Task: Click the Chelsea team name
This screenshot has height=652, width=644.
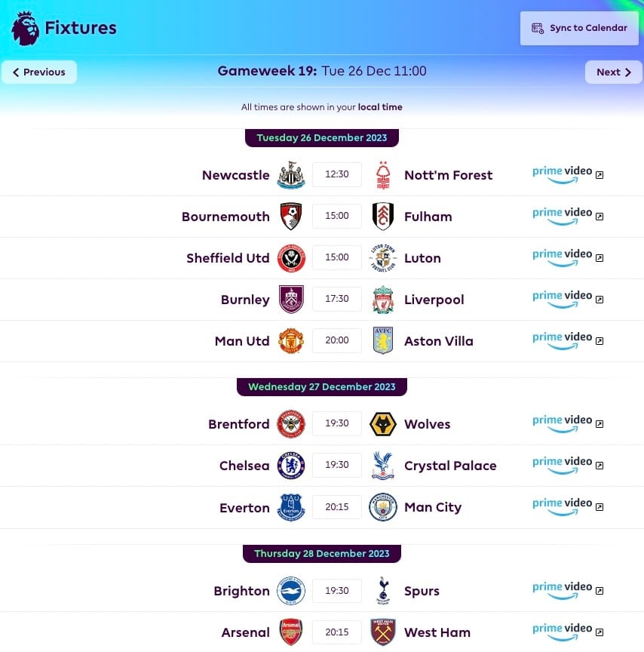Action: pyautogui.click(x=244, y=466)
